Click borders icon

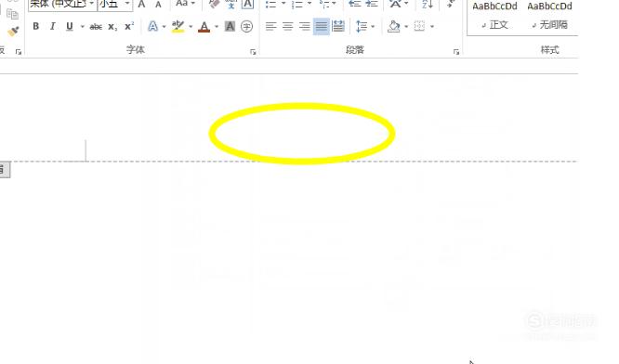pyautogui.click(x=419, y=26)
